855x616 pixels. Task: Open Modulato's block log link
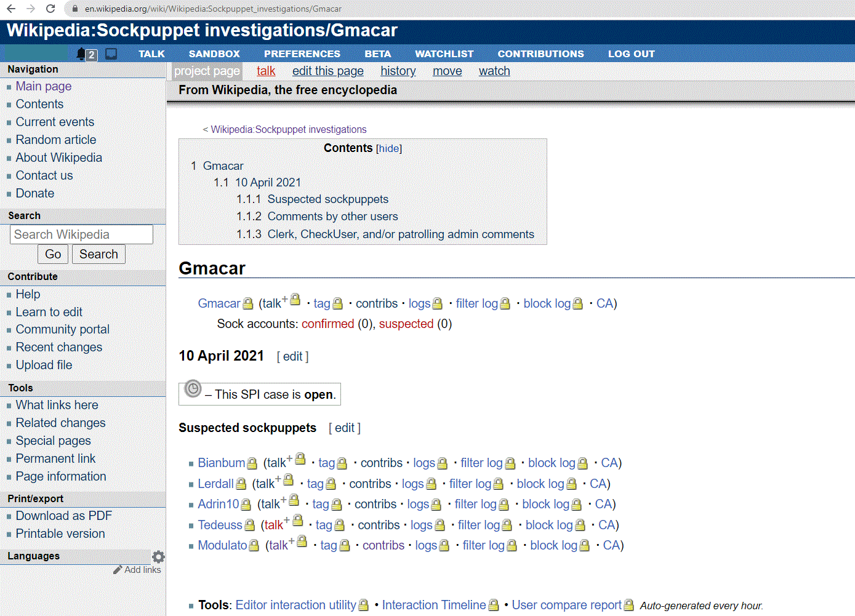click(x=554, y=545)
